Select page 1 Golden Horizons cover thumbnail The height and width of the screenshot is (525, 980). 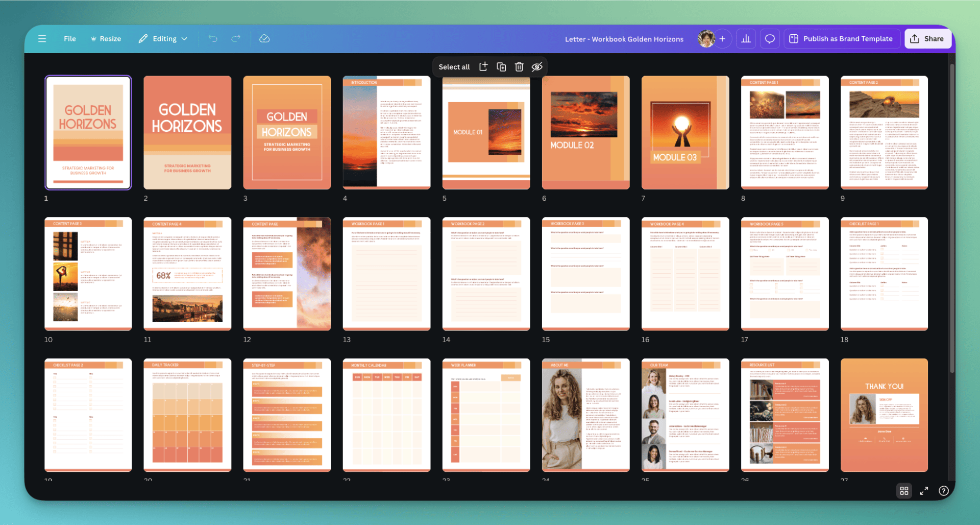click(88, 133)
